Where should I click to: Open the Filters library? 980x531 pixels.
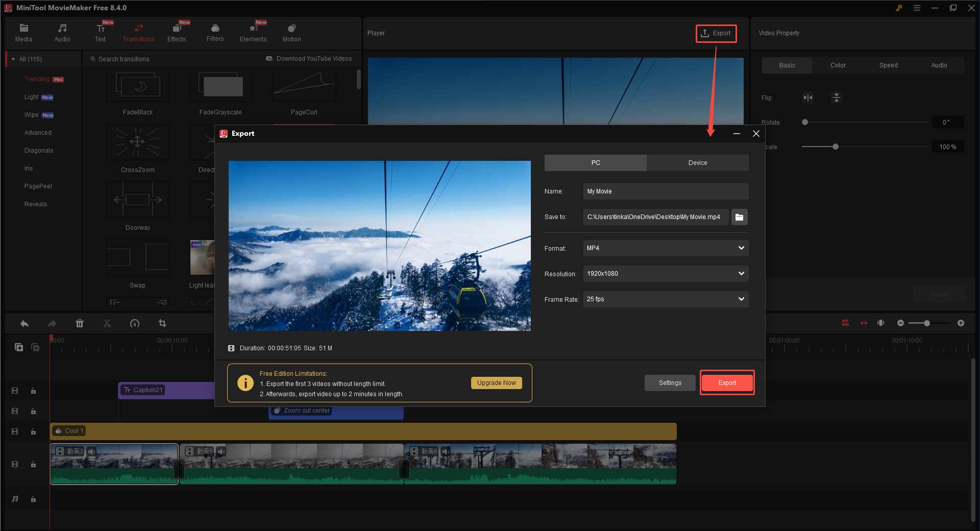coord(215,32)
